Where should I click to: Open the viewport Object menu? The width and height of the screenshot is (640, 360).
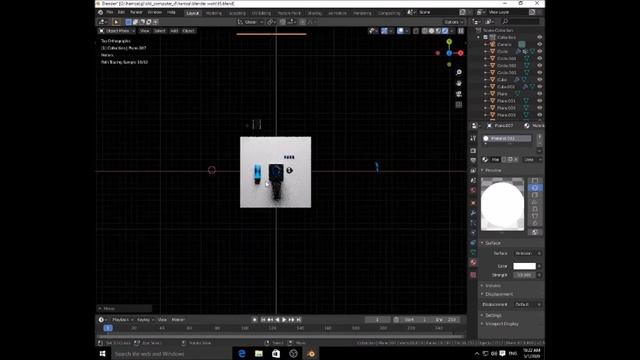coord(188,31)
